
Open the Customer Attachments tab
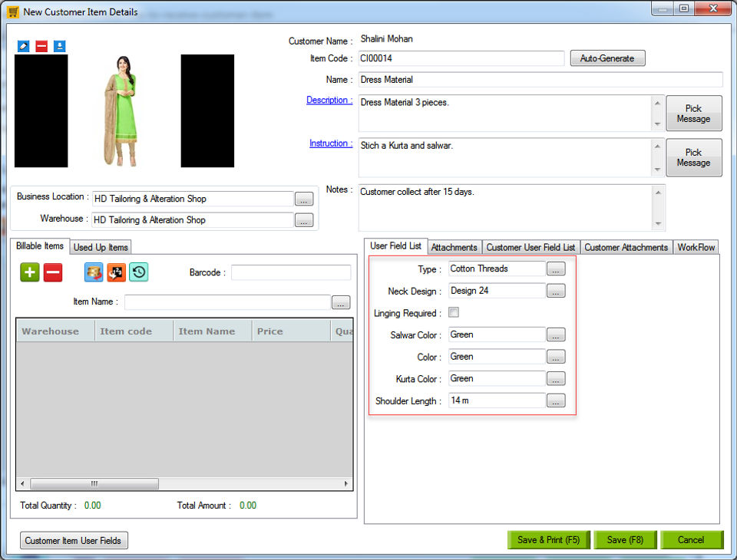[626, 247]
